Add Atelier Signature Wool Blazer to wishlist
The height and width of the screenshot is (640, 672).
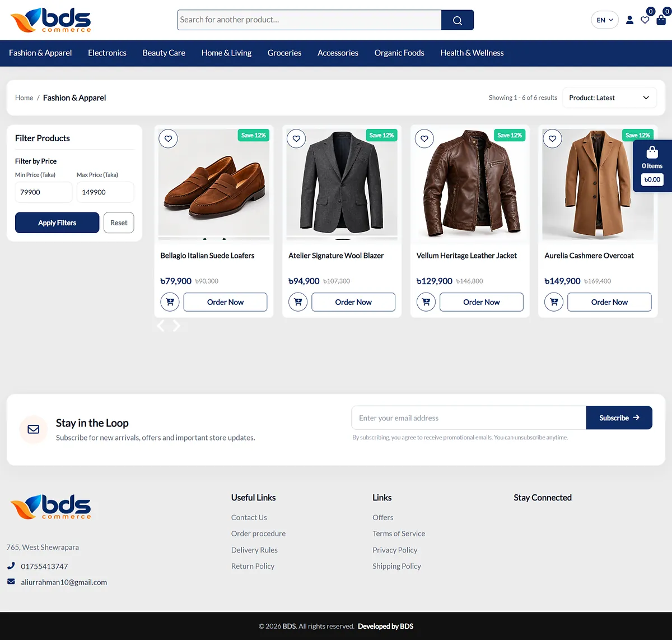296,138
